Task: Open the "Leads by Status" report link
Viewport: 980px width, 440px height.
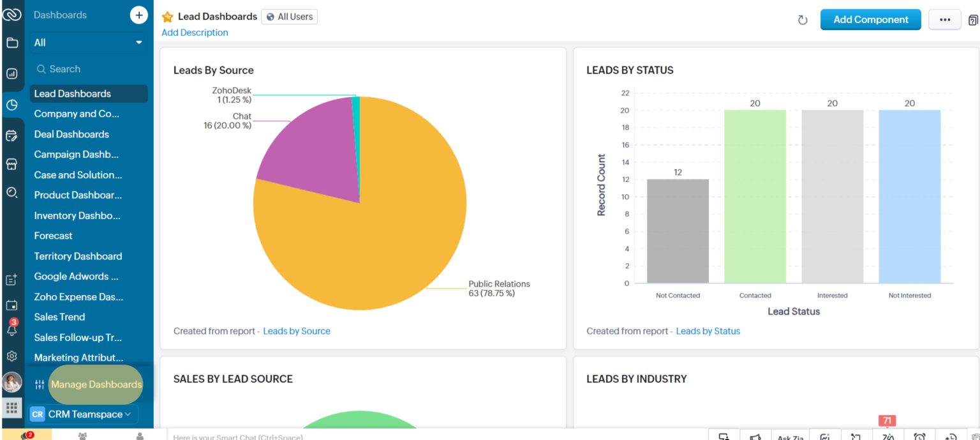Action: 708,331
